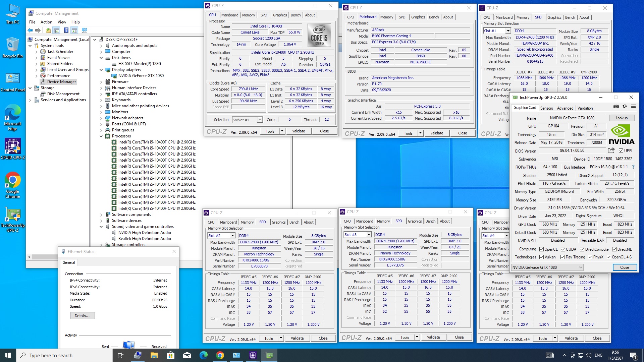Click the taskbar search box
Image resolution: width=644 pixels, height=362 pixels.
(x=64, y=355)
